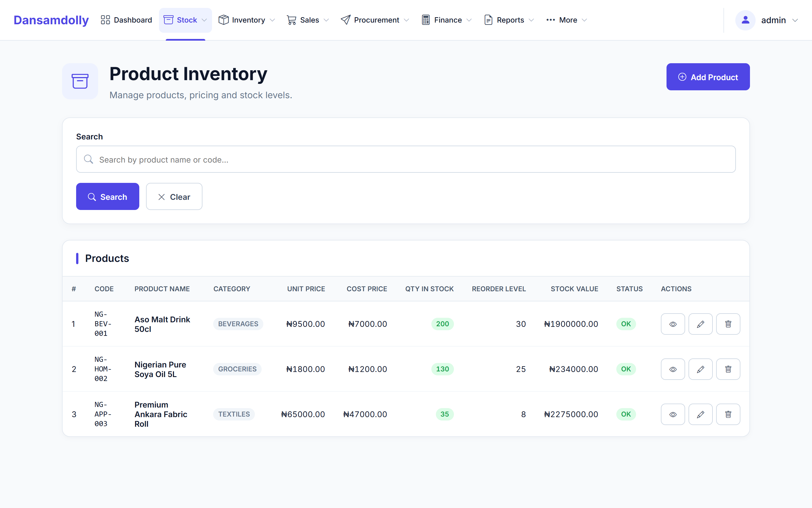Viewport: 812px width, 508px height.
Task: Expand the Finance menu
Action: click(x=447, y=20)
